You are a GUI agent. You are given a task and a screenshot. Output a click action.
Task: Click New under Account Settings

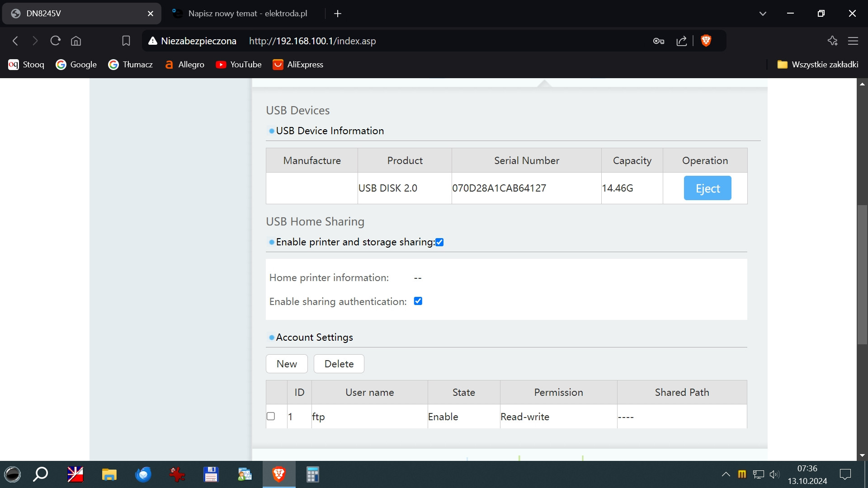tap(286, 364)
